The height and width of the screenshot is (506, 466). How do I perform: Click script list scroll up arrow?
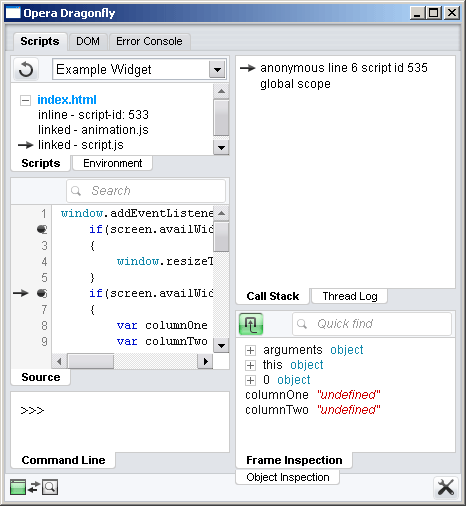(x=221, y=91)
